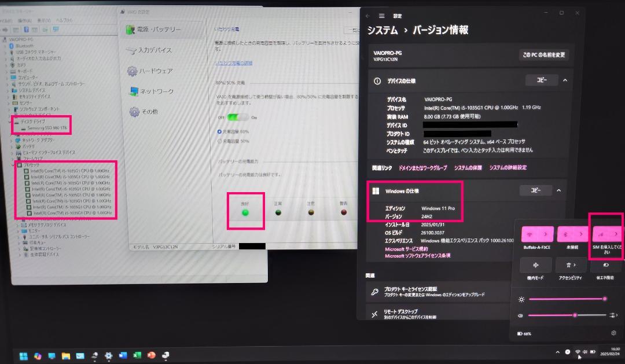This screenshot has height=364, width=625.
Task: Adjust the volume slider in quick panel
Action: coord(567,315)
